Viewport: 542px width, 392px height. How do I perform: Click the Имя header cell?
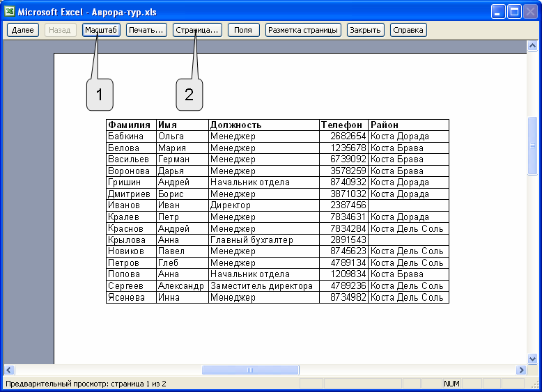183,125
